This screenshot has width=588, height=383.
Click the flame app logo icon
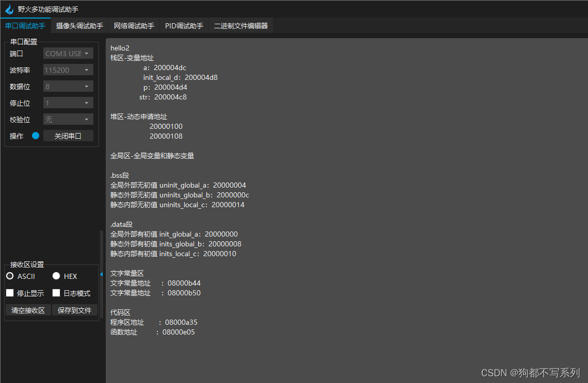(9, 9)
